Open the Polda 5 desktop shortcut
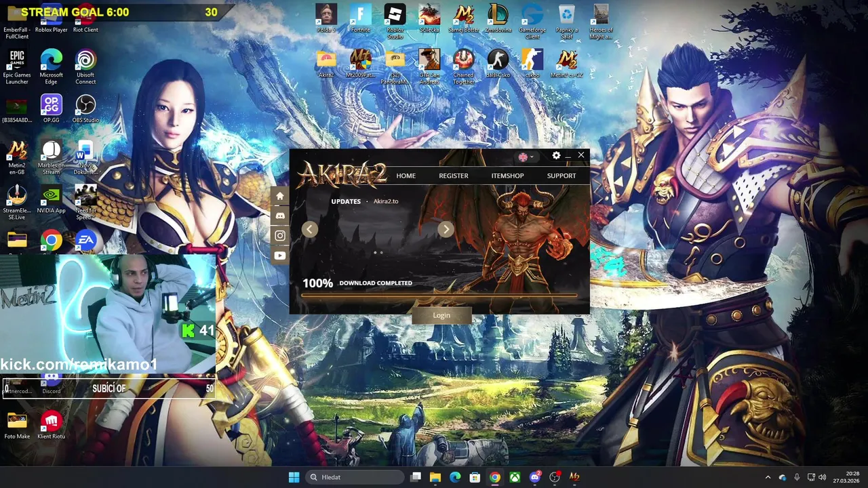This screenshot has height=488, width=868. point(326,20)
